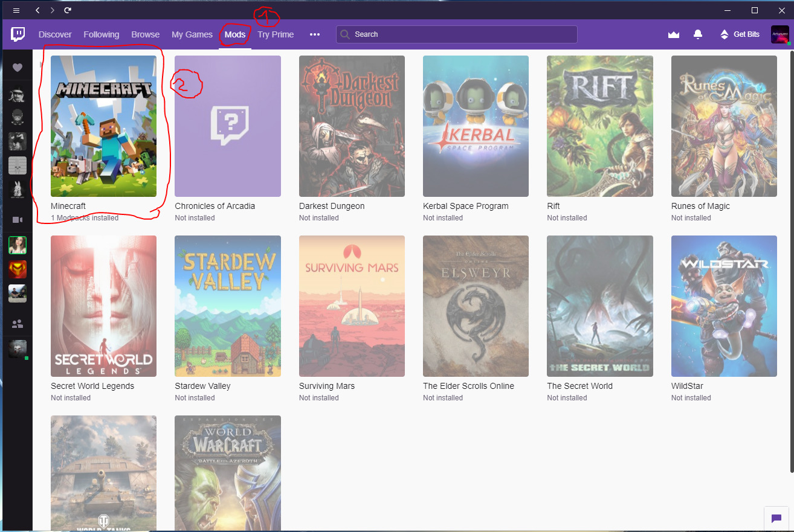
Task: Click the Try Prime link
Action: point(276,34)
